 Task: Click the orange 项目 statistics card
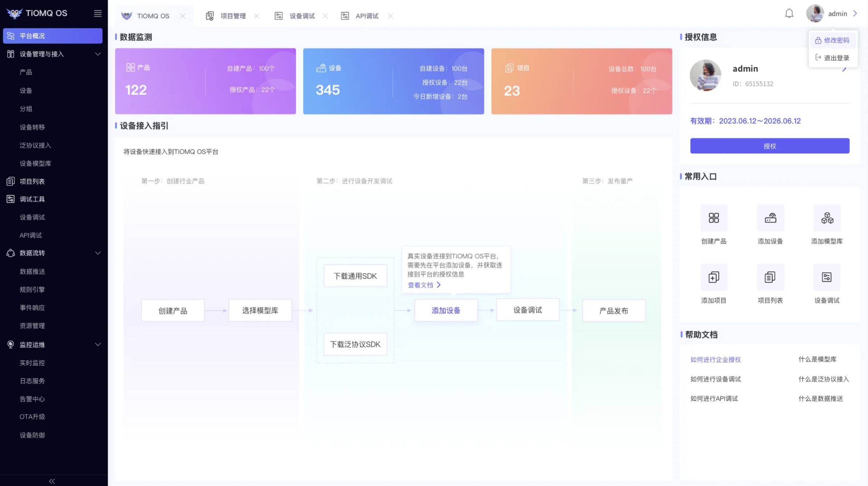[582, 81]
